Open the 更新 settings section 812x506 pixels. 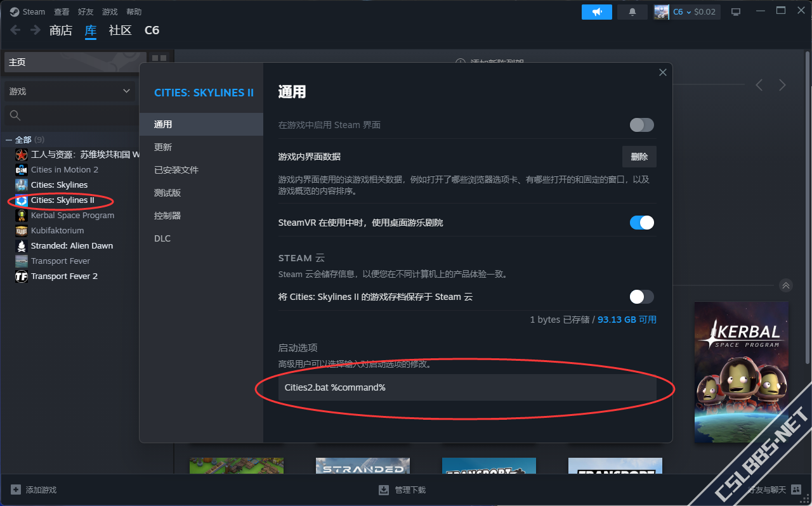201,147
